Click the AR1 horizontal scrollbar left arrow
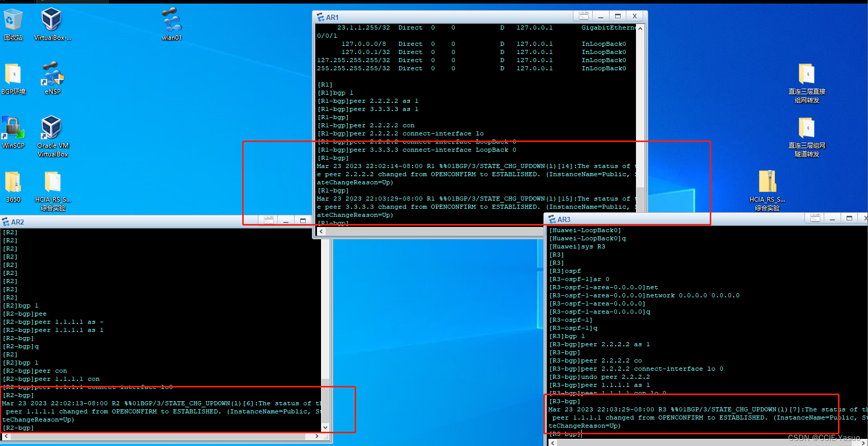This screenshot has height=446, width=868. pos(321,232)
